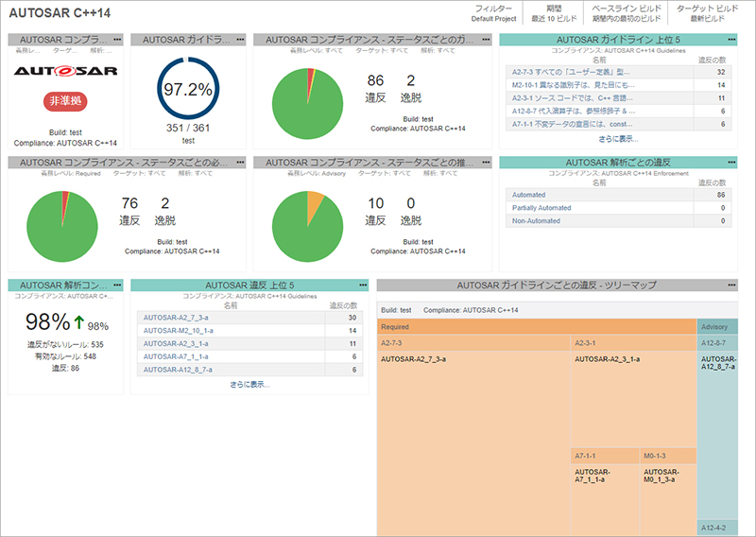The height and width of the screenshot is (537, 756).
Task: Open options menu of AUTOSAR 違反 上位 5 widget
Action: point(363,286)
